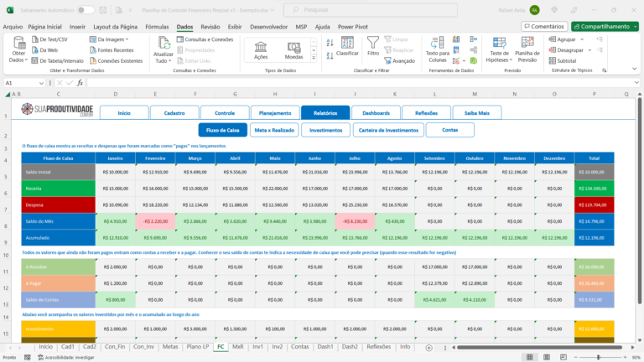This screenshot has height=362, width=644.
Task: Click Remover Duplicatas icon
Action: [456, 50]
